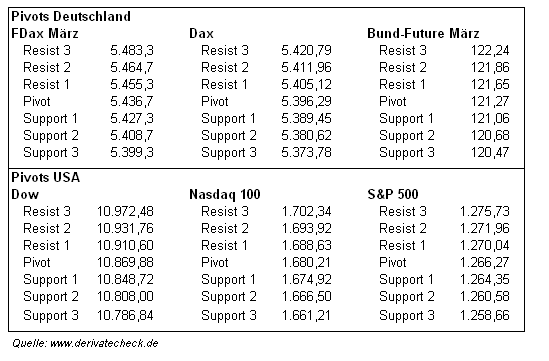Select the FDax März column header

[45, 34]
